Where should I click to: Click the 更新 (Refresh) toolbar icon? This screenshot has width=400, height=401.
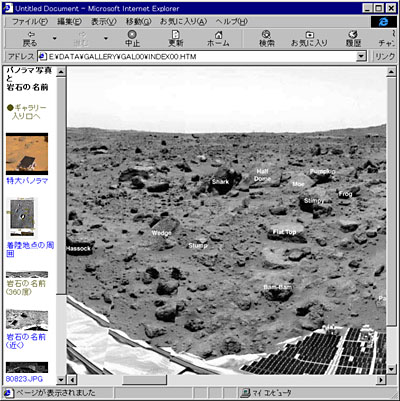pyautogui.click(x=175, y=38)
